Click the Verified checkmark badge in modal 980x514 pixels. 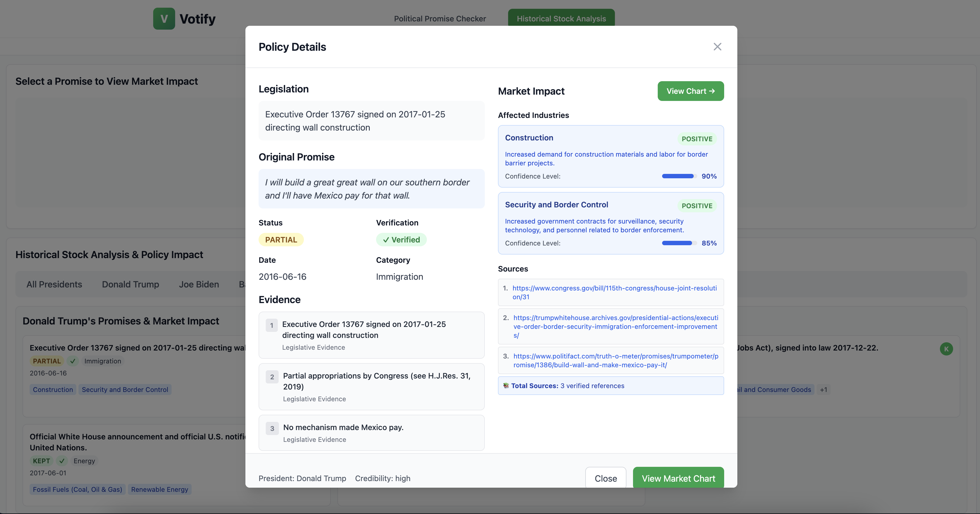(401, 240)
